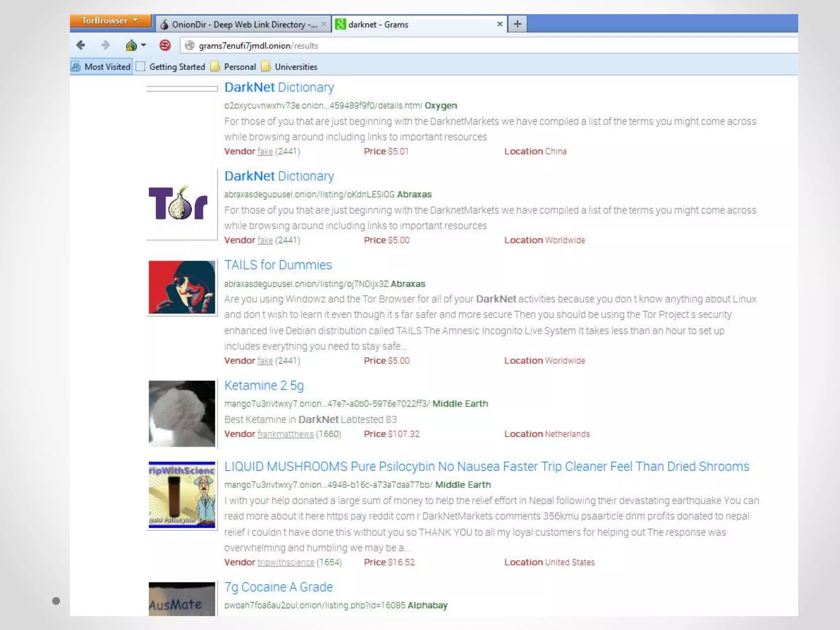Click the browser Back arrow button

81,45
